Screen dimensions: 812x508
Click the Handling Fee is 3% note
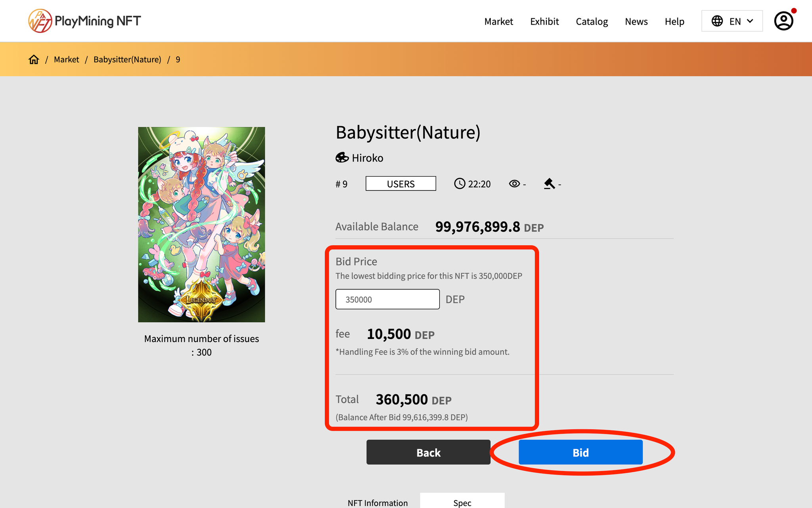[422, 352]
